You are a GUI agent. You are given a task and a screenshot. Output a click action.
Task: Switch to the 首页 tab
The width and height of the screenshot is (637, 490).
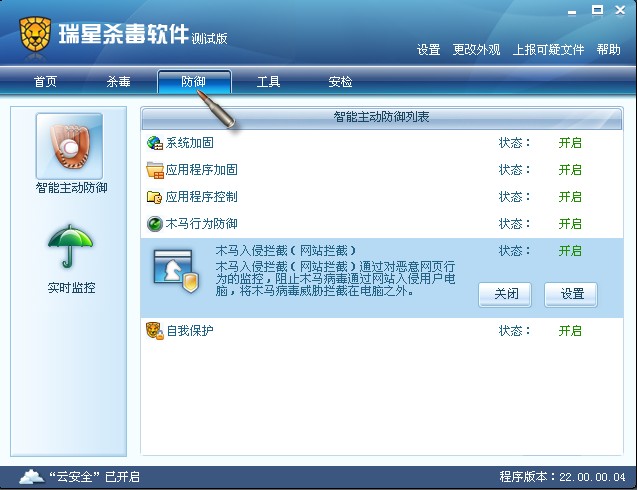45,82
